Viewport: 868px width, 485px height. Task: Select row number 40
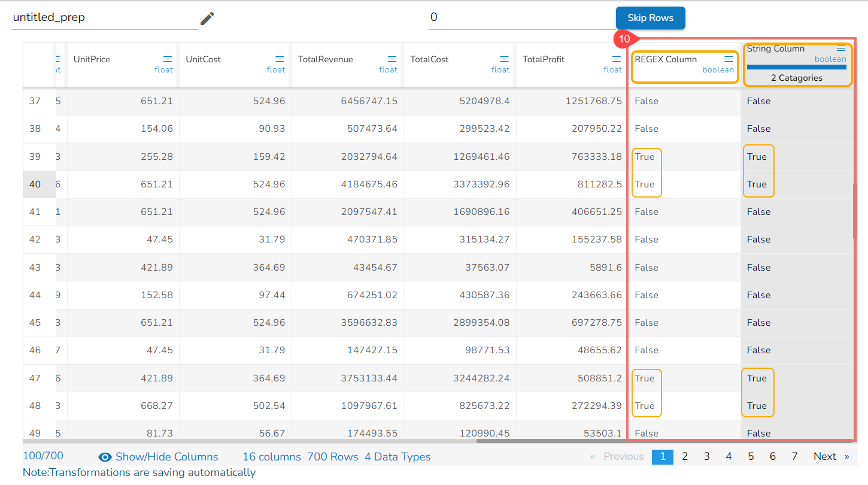click(x=35, y=184)
